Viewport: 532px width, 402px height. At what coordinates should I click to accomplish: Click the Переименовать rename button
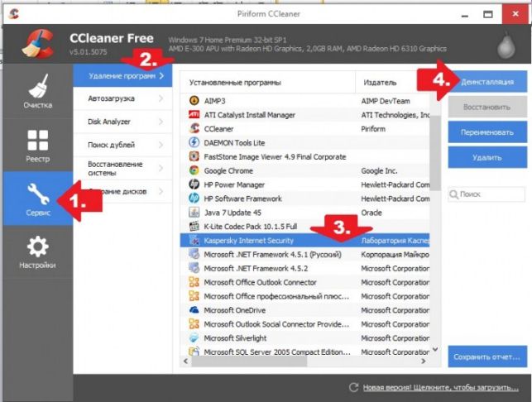pos(487,132)
